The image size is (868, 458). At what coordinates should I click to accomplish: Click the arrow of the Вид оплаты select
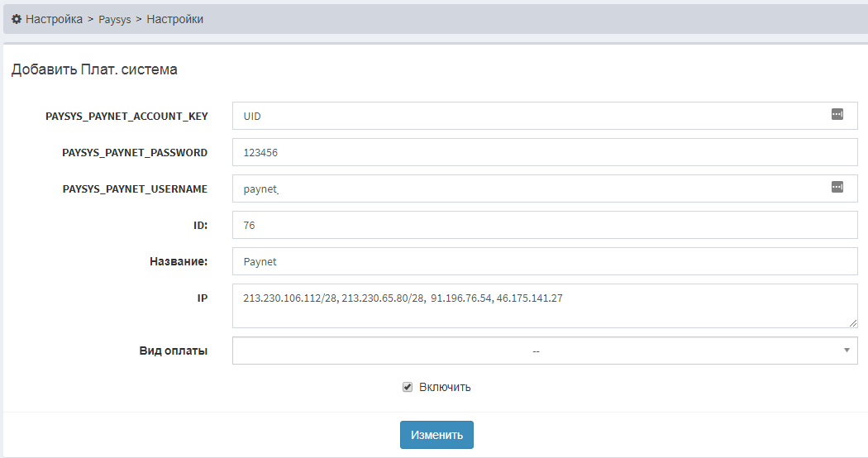pos(847,351)
